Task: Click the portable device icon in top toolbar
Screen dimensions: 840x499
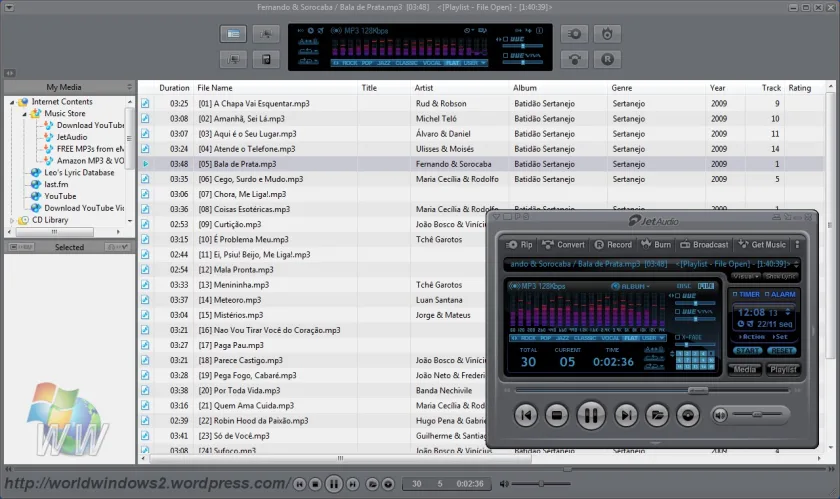Action: [x=266, y=59]
